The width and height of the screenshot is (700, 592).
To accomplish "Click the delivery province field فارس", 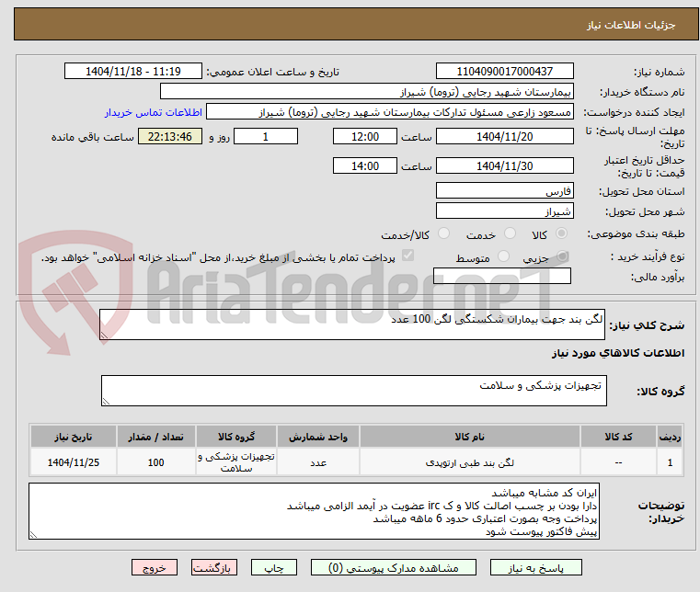I will coord(504,190).
